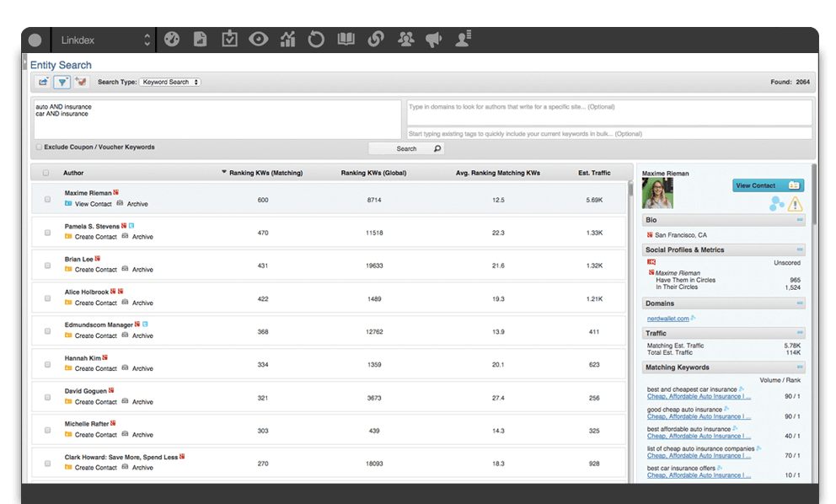Screen dimensions: 836x504
Task: Click Create Contact for Michelle Rafter
Action: coord(95,435)
